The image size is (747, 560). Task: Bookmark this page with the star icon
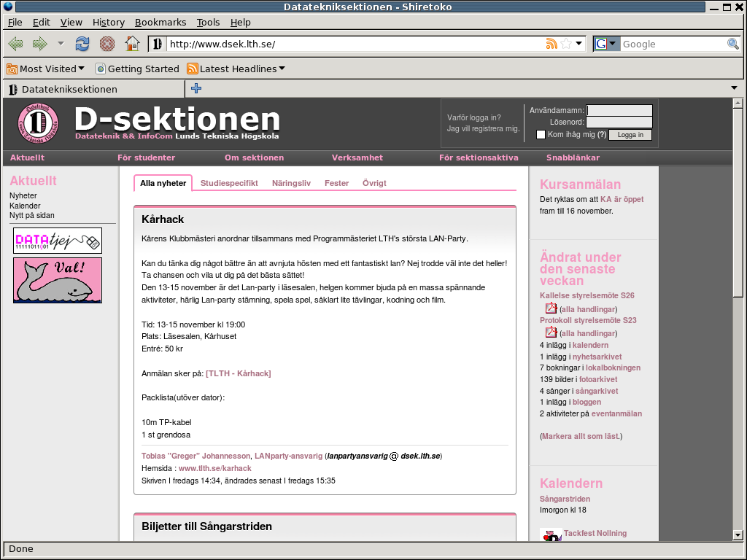pos(566,44)
